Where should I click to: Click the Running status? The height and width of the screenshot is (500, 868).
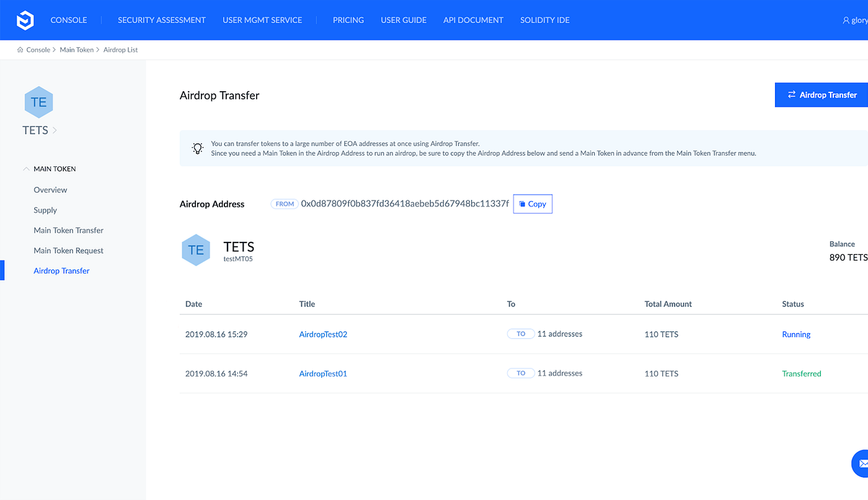796,334
